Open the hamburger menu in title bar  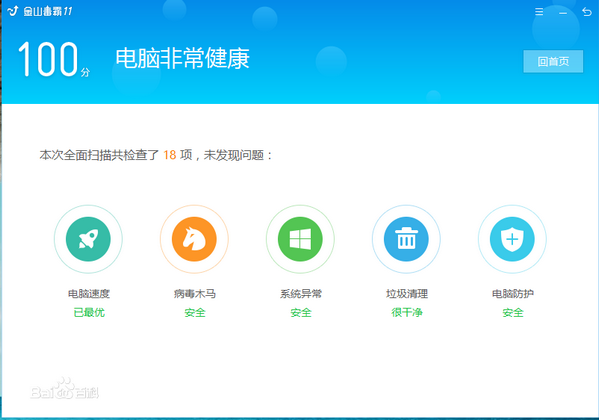pos(539,12)
